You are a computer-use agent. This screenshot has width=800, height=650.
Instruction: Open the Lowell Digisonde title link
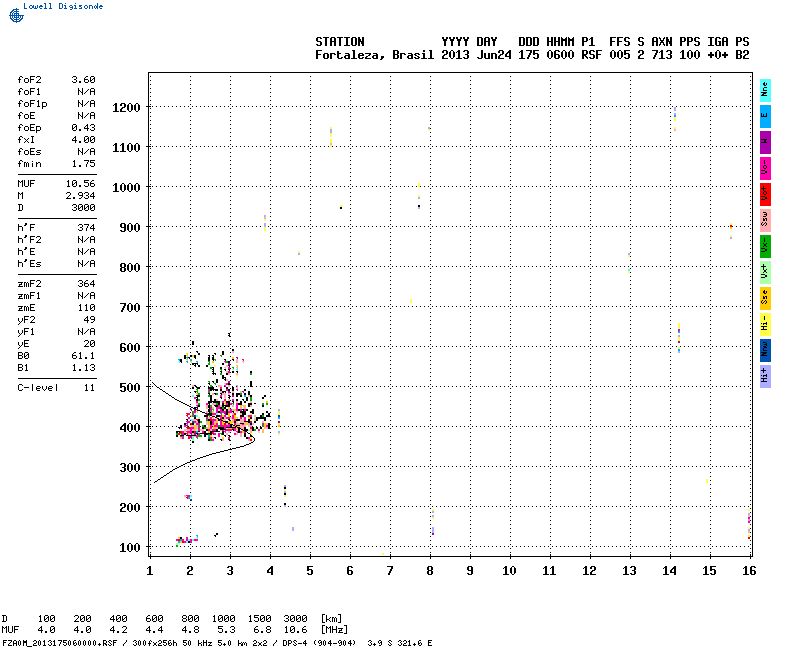pos(63,6)
